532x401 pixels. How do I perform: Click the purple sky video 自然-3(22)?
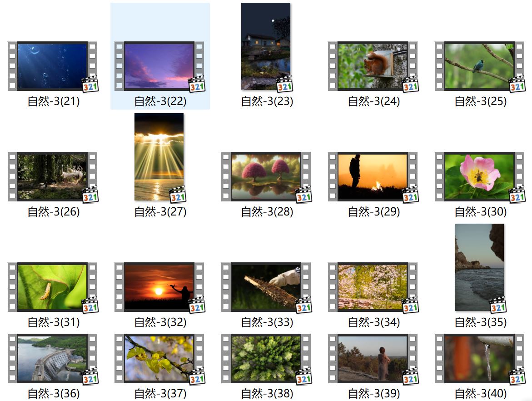(159, 66)
